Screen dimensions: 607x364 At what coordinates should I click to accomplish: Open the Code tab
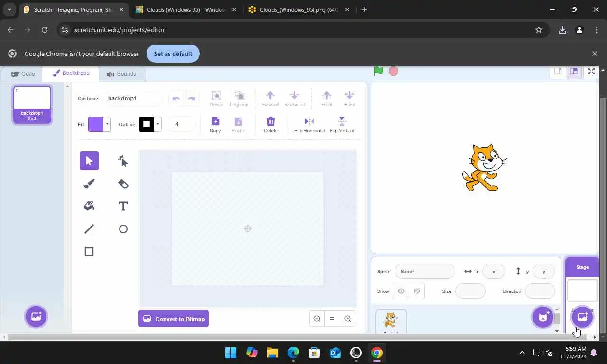click(23, 74)
